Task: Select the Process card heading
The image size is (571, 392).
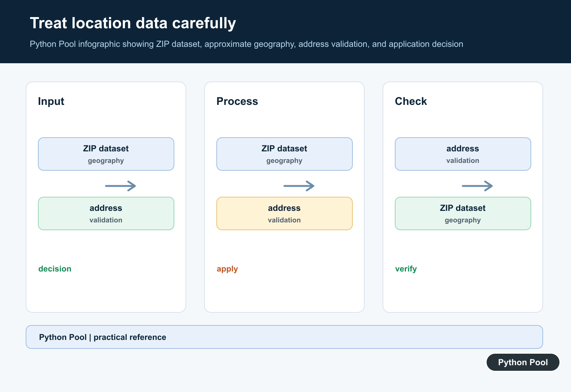Action: [x=237, y=101]
